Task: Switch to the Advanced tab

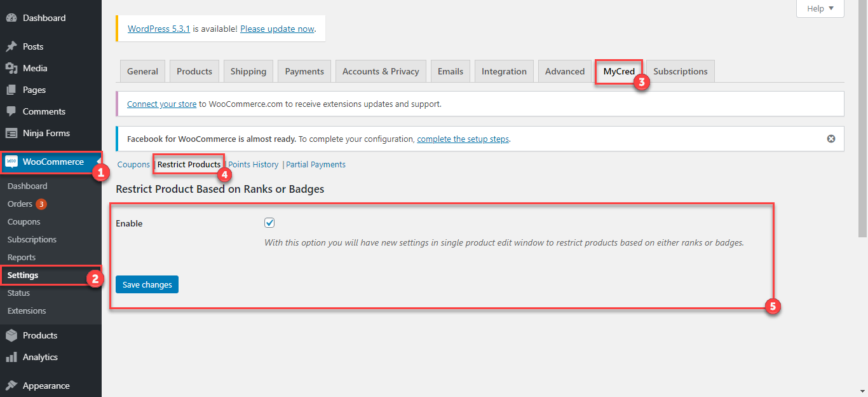Action: pyautogui.click(x=565, y=71)
